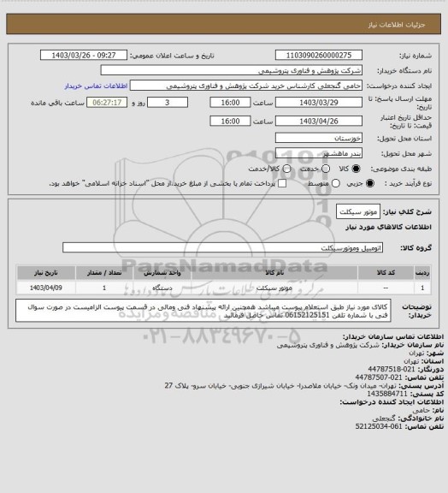Click the postal code 1435884711
Screen dimensions: 448x493
(x=387, y=394)
